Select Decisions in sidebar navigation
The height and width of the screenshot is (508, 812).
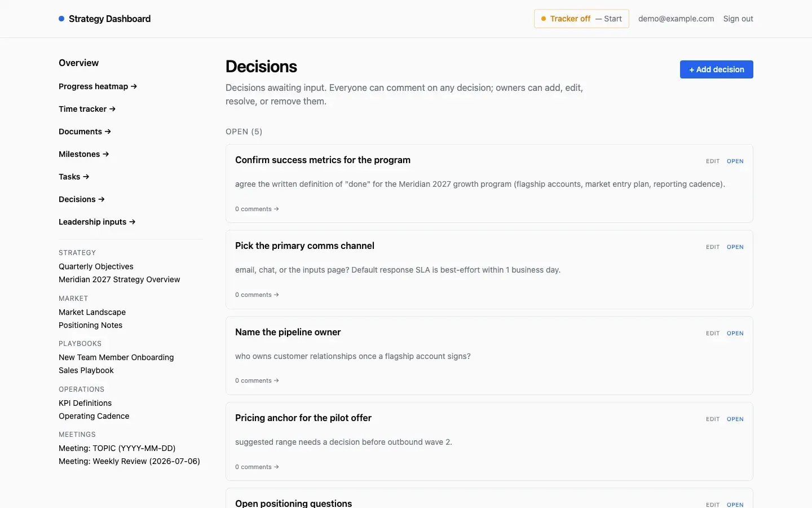(x=81, y=199)
